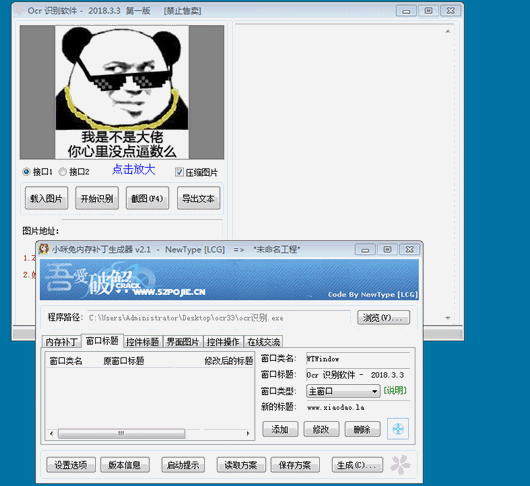Click the 52pojie banner image
Viewport: 530px width, 486px height.
pos(229,280)
